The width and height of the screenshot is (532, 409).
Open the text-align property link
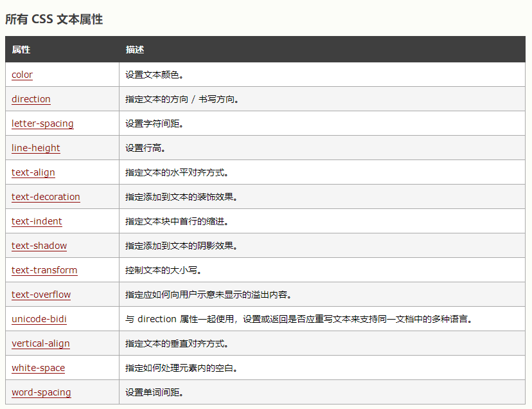33,172
